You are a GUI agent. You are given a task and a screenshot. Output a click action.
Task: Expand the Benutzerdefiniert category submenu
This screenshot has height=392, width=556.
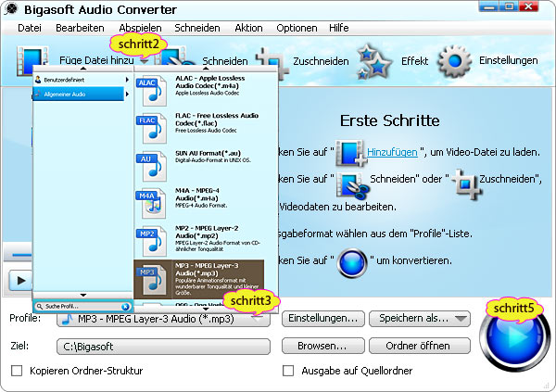(x=127, y=80)
